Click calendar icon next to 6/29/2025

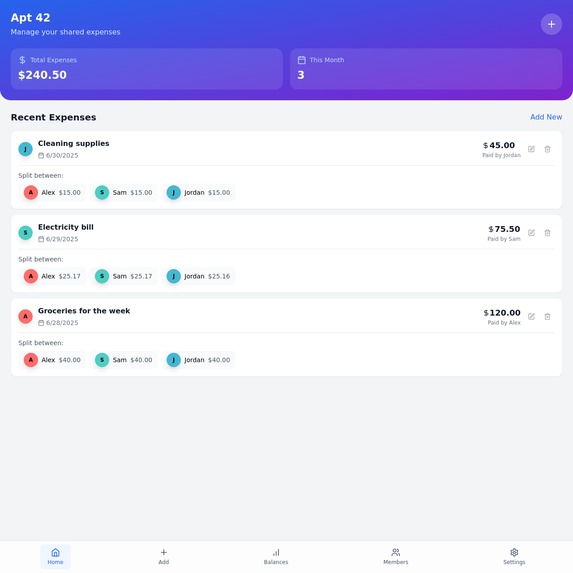point(41,239)
